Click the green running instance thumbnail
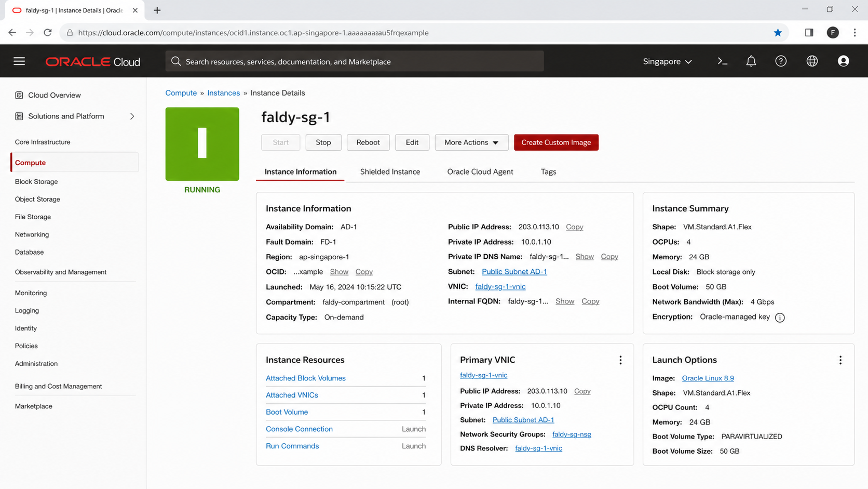 pos(202,144)
